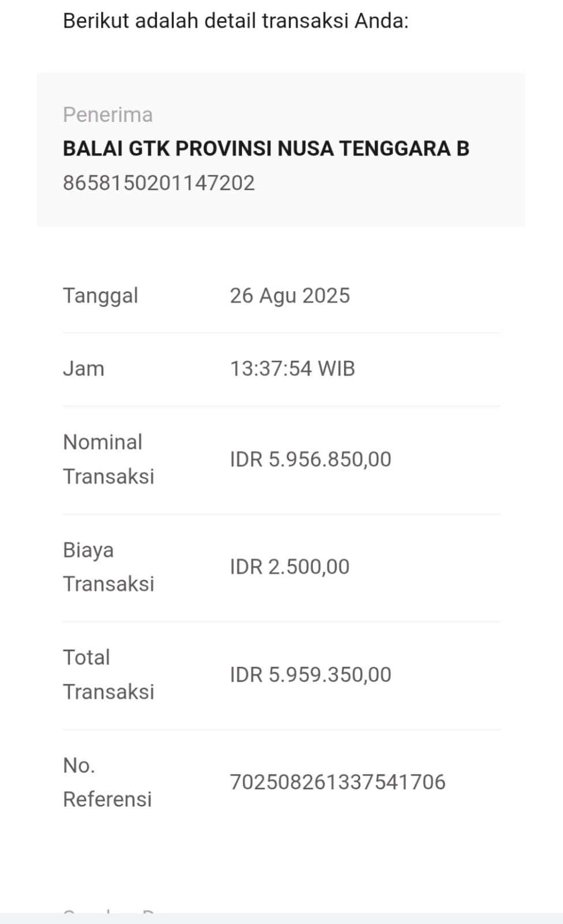The height and width of the screenshot is (924, 563).
Task: Click the 'No. Referensi' label
Action: click(107, 782)
